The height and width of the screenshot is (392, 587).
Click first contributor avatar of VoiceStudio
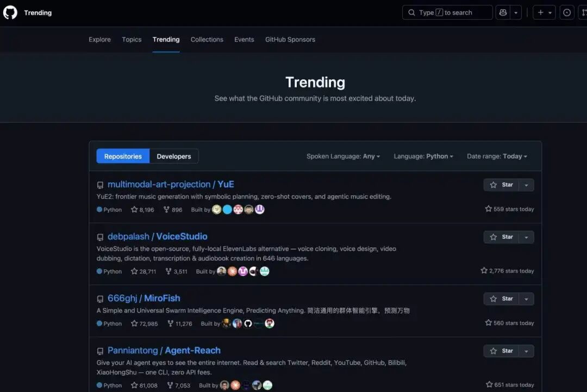click(x=222, y=271)
